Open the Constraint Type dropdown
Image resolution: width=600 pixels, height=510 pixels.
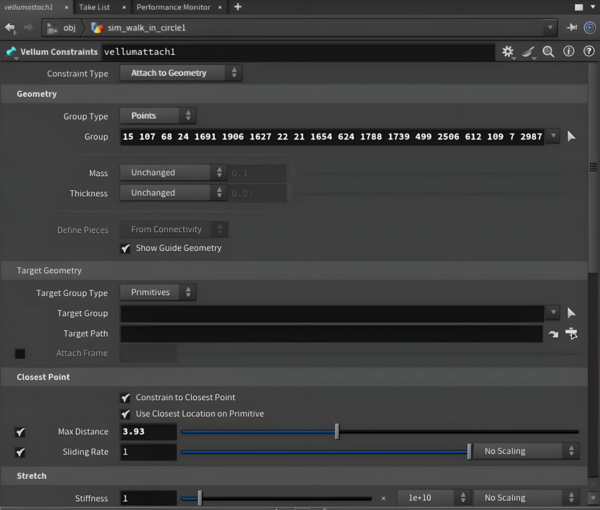point(180,73)
